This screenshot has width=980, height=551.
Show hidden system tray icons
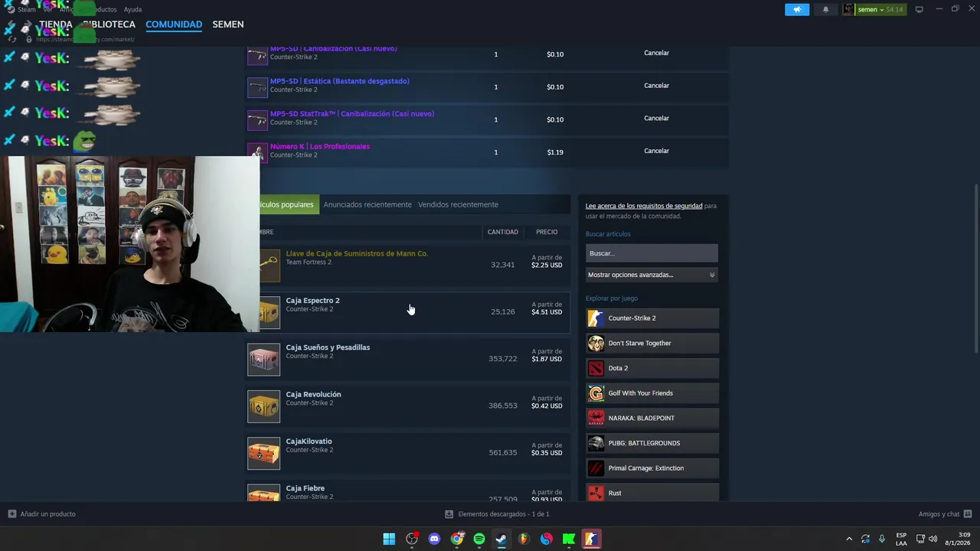click(x=848, y=539)
